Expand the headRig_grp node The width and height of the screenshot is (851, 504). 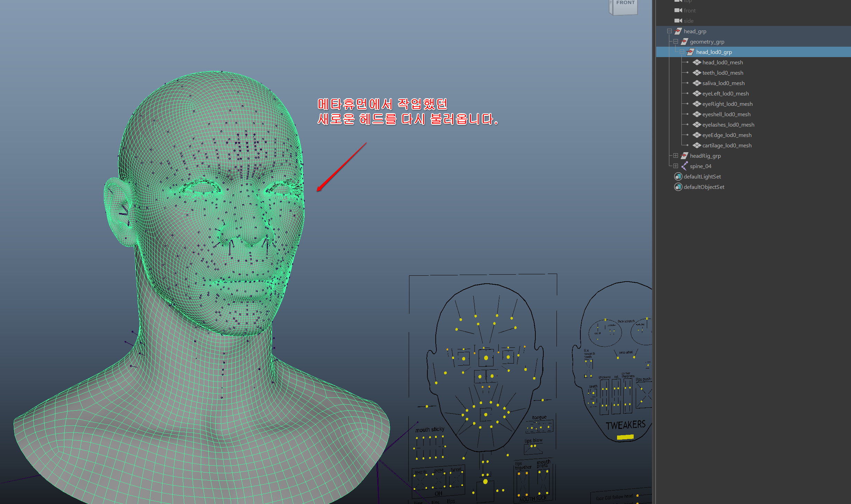point(676,156)
